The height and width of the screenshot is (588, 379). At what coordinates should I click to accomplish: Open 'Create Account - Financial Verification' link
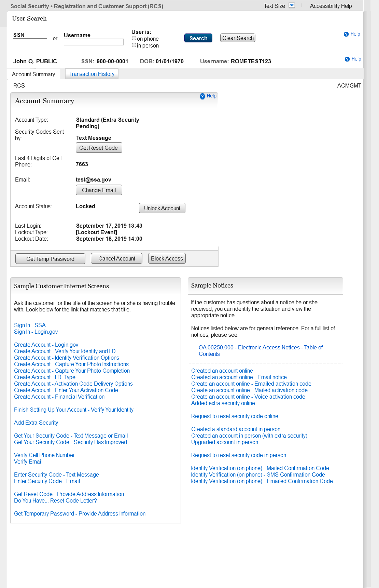59,397
